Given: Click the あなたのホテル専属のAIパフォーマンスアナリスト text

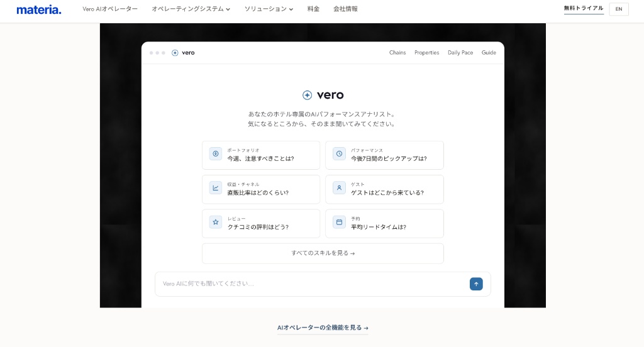Looking at the screenshot, I should [x=323, y=114].
